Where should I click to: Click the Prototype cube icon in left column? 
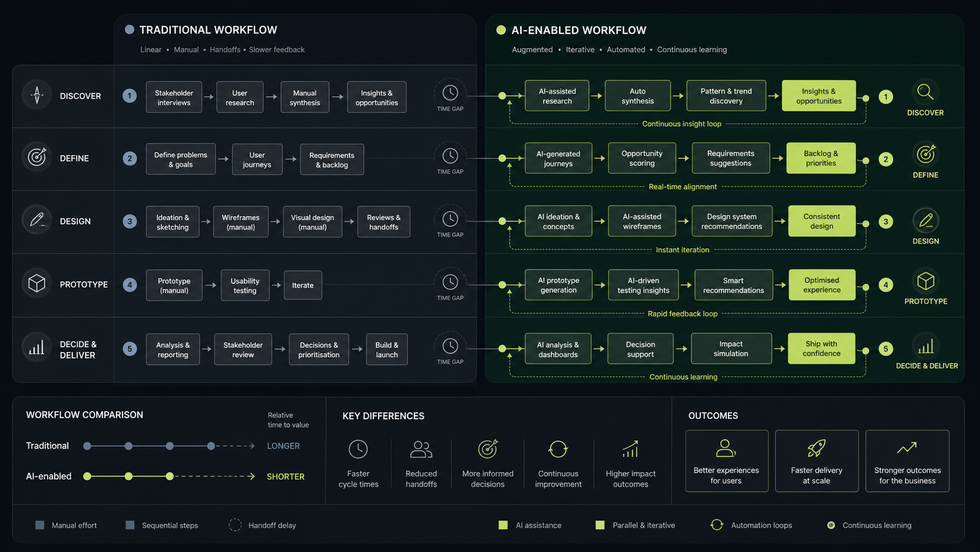37,283
